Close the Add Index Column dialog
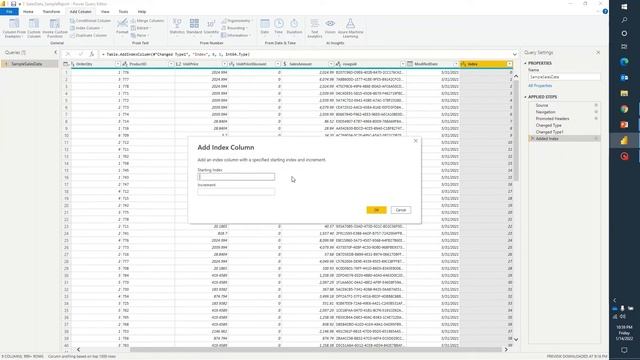This screenshot has width=640, height=360. pyautogui.click(x=416, y=141)
